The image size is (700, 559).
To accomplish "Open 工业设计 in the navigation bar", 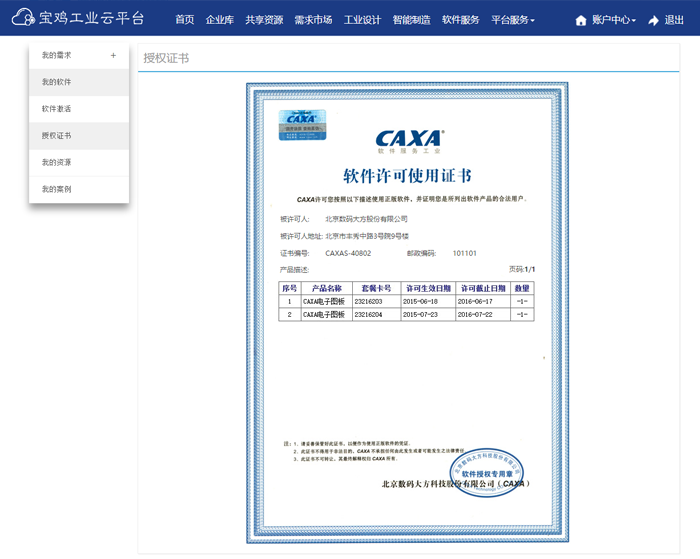I will (362, 20).
